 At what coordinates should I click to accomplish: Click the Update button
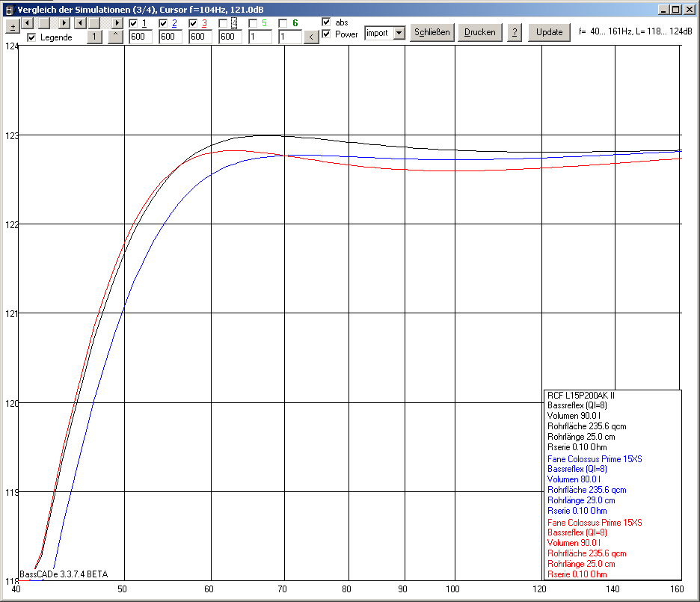(549, 32)
